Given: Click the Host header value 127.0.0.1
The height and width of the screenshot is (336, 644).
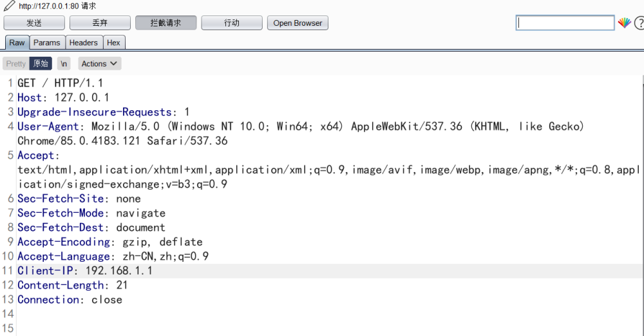Looking at the screenshot, I should 82,97.
